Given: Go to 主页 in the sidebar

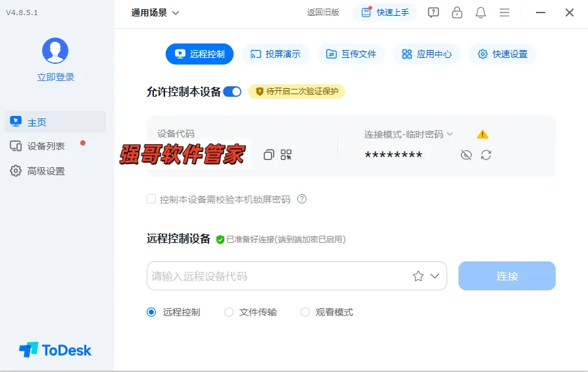Looking at the screenshot, I should click(55, 122).
